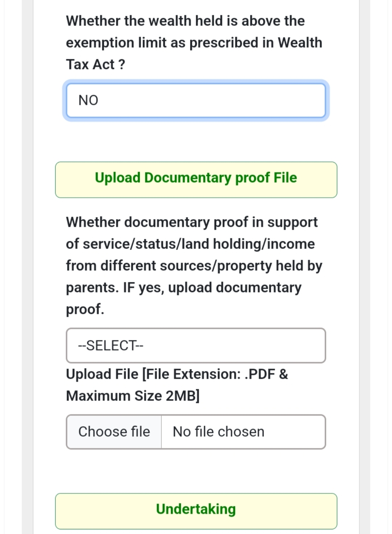Click the word 'proof.' ending the question

click(85, 309)
